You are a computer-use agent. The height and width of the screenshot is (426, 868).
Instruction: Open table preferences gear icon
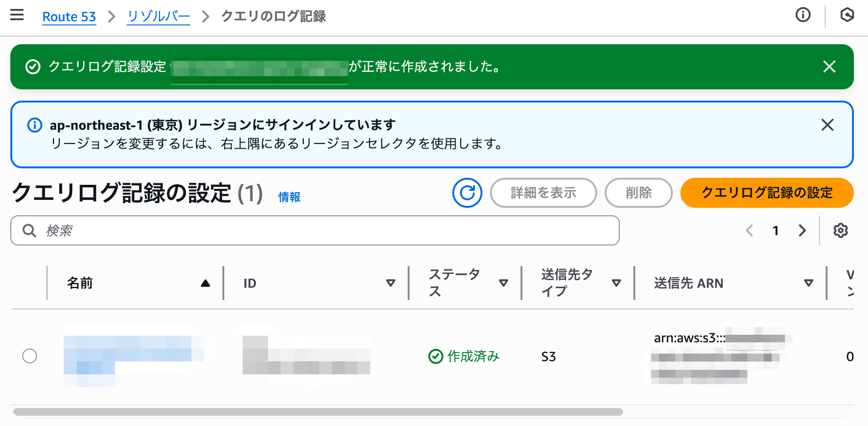pos(840,230)
